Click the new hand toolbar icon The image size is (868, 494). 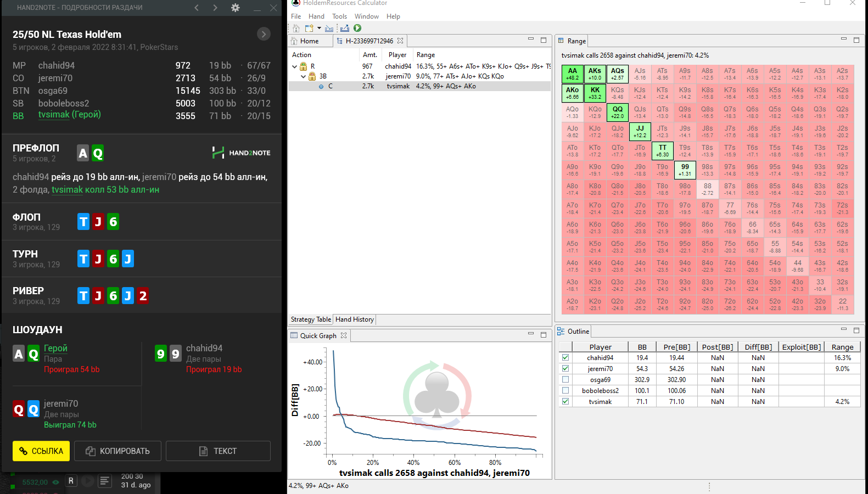[309, 28]
